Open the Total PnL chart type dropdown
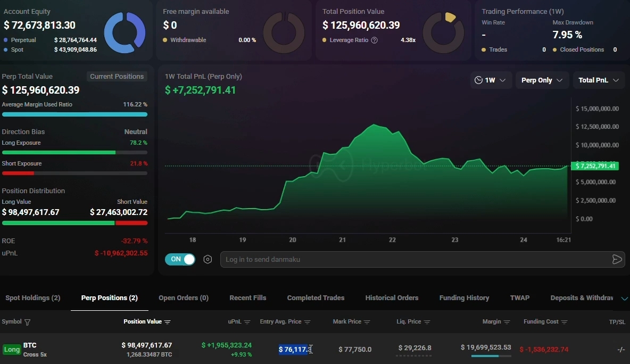Image resolution: width=630 pixels, height=364 pixels. (x=599, y=80)
